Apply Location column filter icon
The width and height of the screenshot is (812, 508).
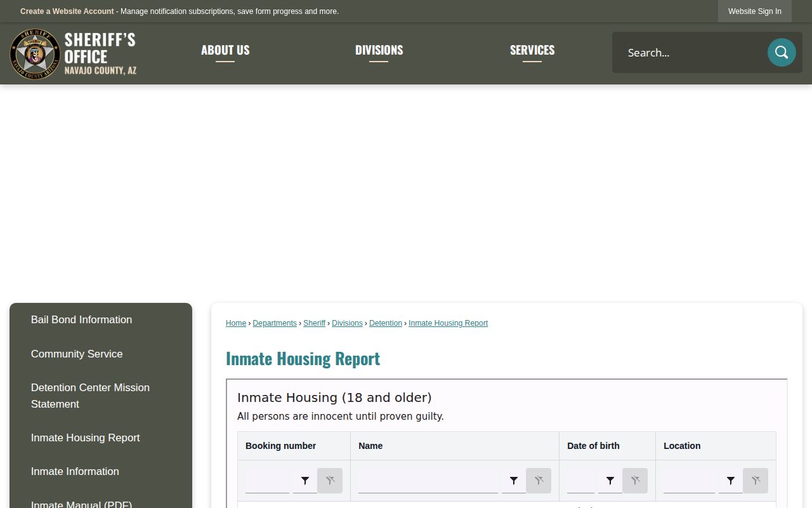coord(731,481)
